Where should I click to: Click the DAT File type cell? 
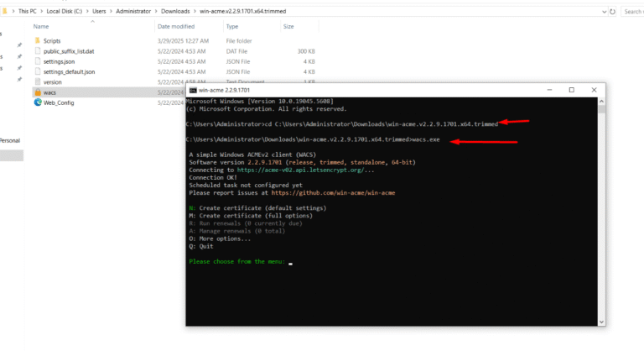tap(236, 51)
